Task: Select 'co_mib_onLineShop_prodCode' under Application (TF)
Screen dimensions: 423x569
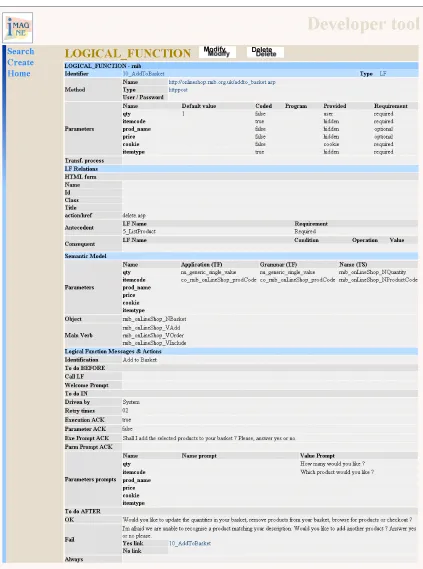Action: [218, 280]
